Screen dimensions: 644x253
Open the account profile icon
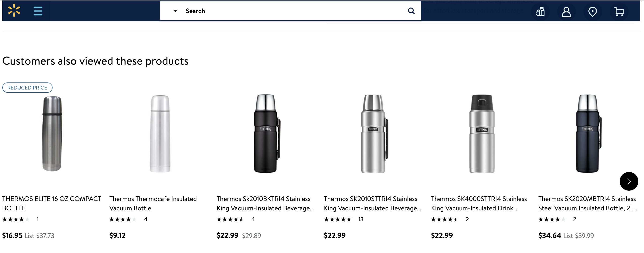pos(566,11)
